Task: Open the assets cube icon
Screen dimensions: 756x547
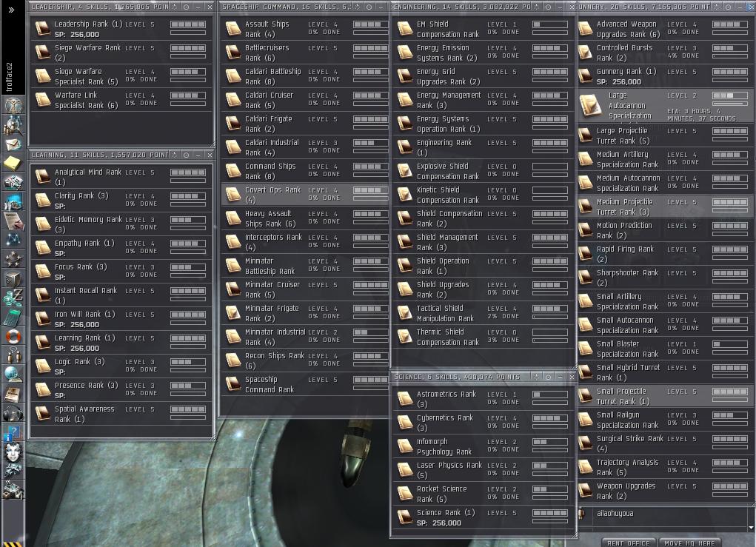Action: (13, 278)
